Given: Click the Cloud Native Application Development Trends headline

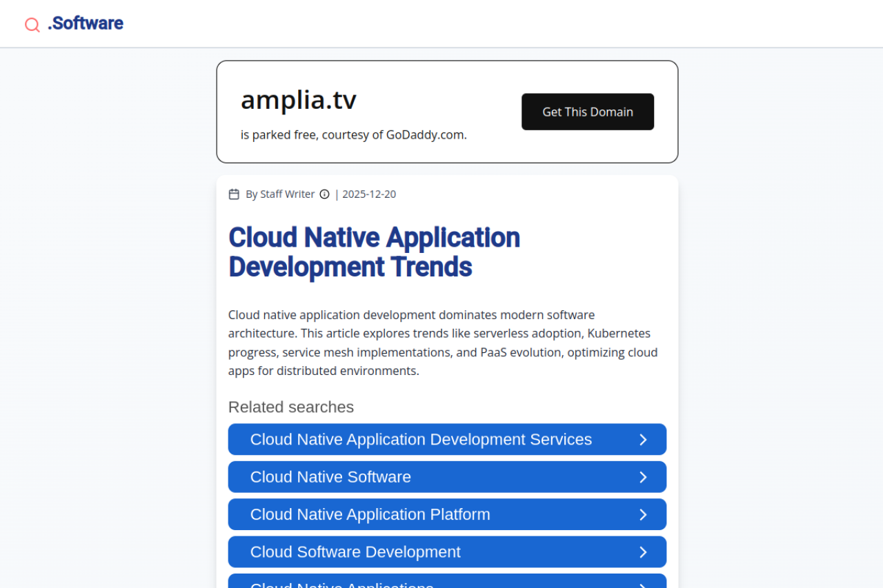Looking at the screenshot, I should tap(374, 252).
